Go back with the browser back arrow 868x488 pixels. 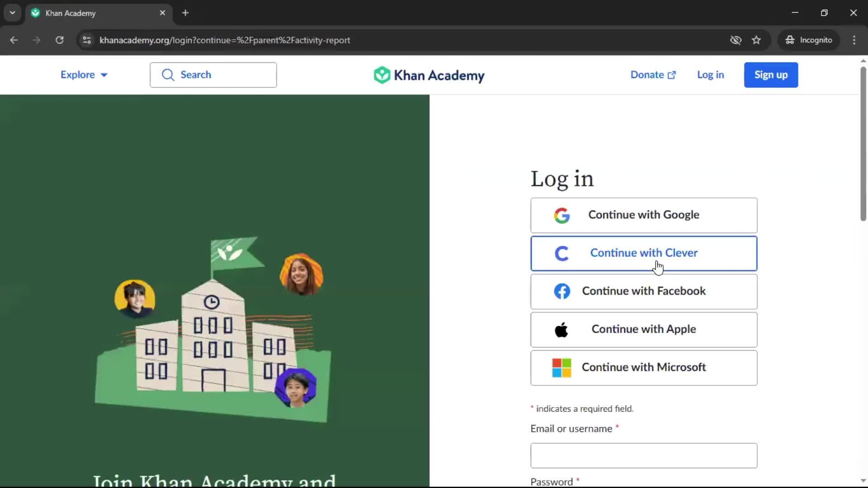coord(14,40)
